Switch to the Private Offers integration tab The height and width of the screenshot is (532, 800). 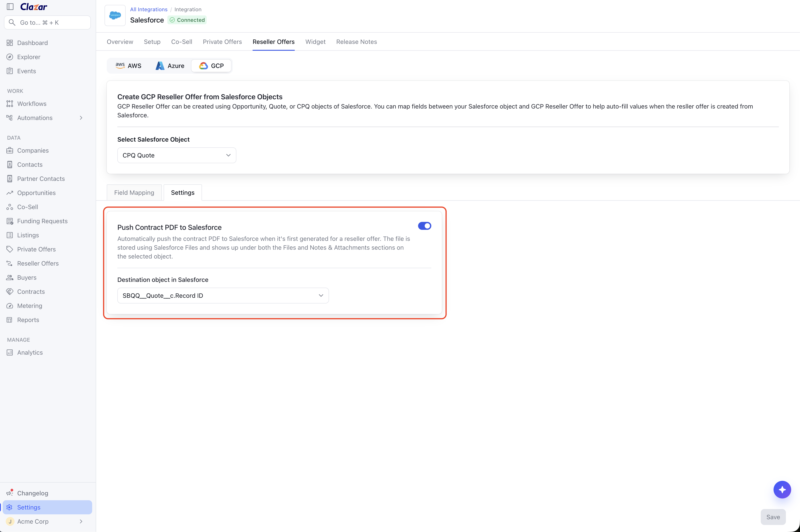[222, 42]
